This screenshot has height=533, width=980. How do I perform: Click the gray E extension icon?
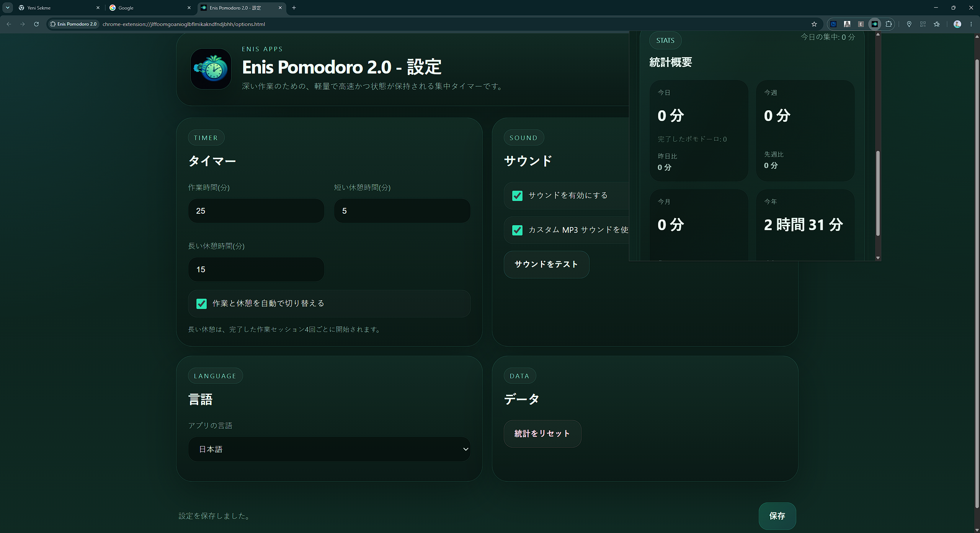coord(861,24)
